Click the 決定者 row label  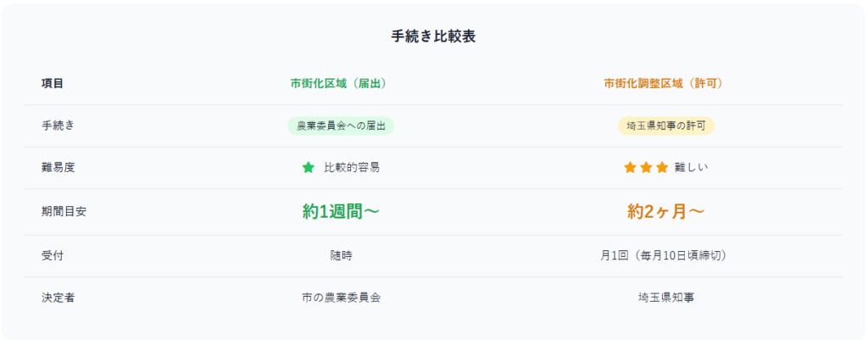click(58, 298)
